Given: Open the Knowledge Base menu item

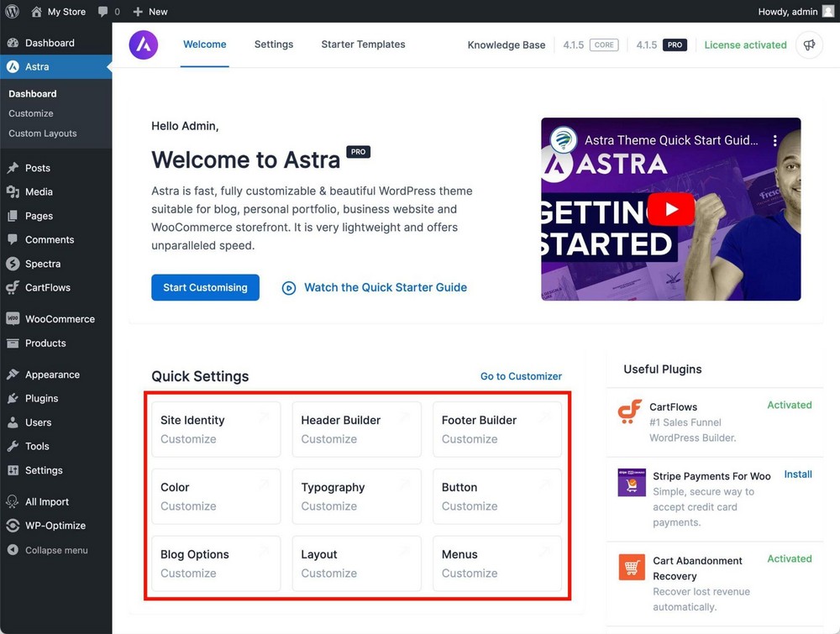Looking at the screenshot, I should (x=507, y=45).
